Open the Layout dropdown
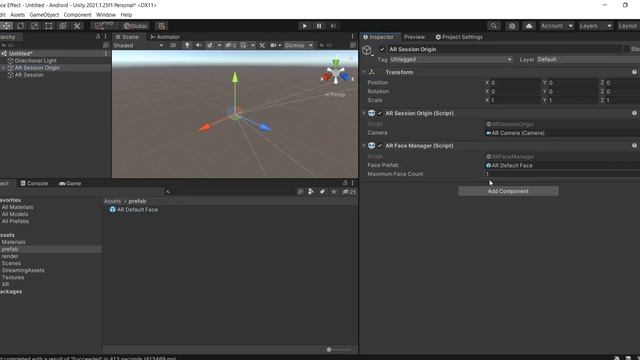This screenshot has width=640, height=360. click(x=628, y=26)
